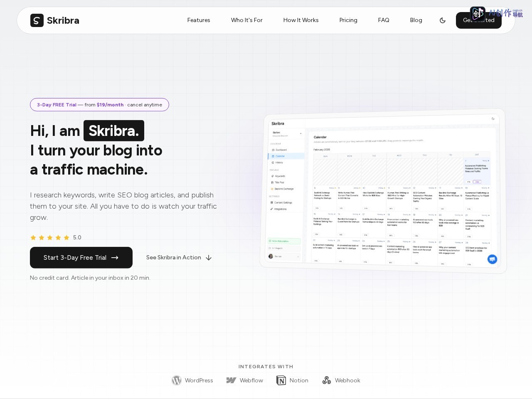Open the Features nav item
532x399 pixels.
tap(199, 20)
